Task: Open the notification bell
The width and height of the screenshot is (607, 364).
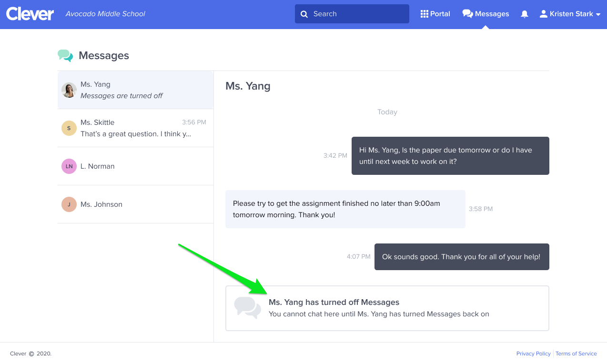Action: point(524,14)
